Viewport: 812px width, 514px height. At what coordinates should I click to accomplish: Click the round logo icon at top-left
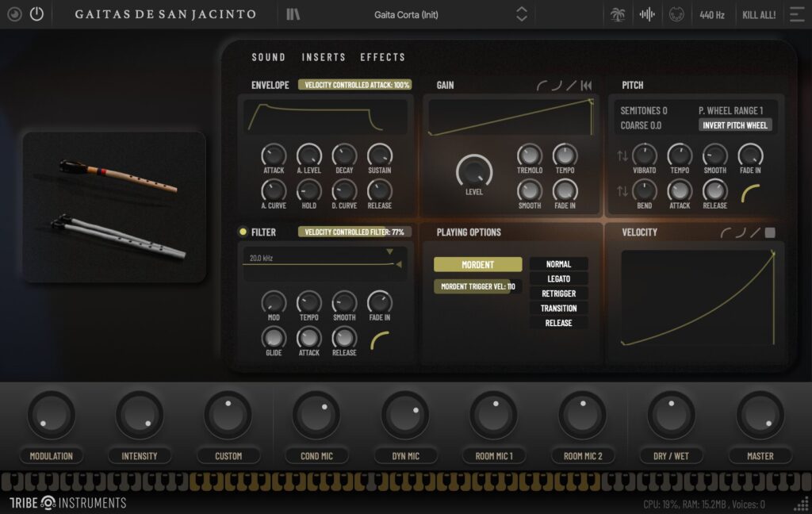pyautogui.click(x=14, y=14)
